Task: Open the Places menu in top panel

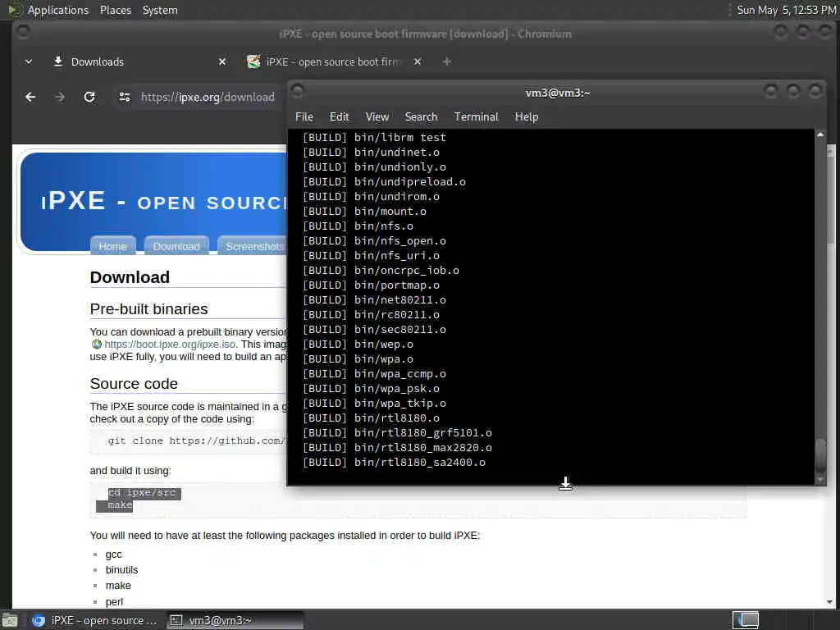Action: click(x=115, y=10)
